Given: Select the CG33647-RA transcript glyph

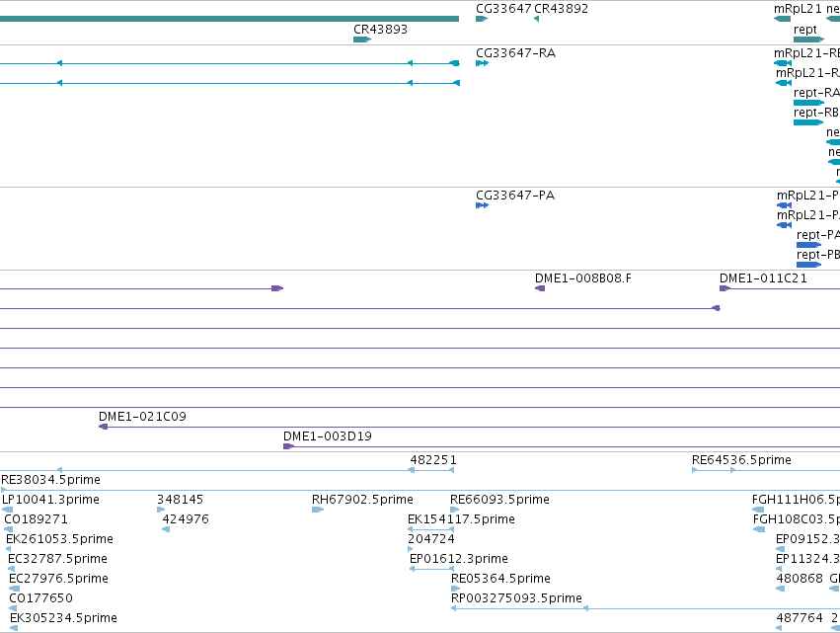Looking at the screenshot, I should (482, 63).
